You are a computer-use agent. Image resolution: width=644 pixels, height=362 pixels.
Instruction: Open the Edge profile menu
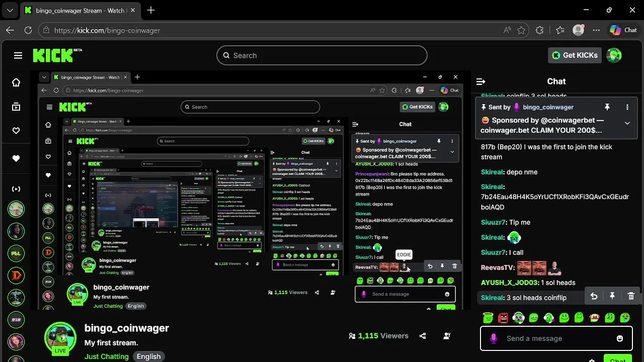pyautogui.click(x=579, y=30)
